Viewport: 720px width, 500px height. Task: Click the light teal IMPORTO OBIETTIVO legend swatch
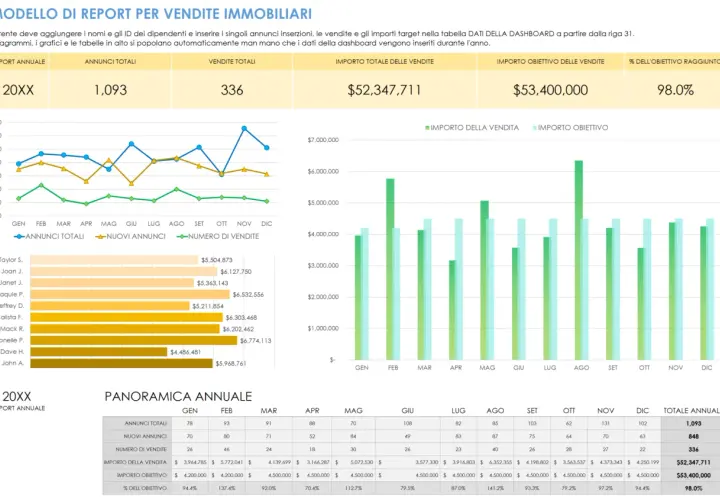pos(535,128)
